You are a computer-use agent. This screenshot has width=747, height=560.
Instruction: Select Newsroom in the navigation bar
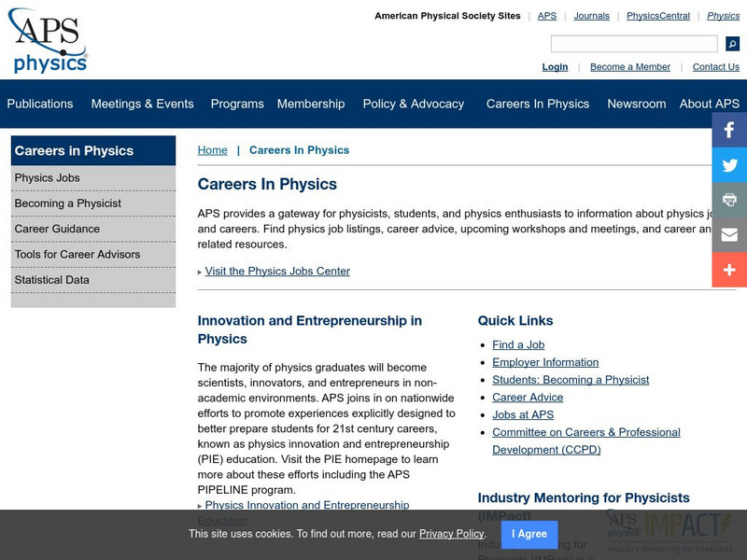636,105
